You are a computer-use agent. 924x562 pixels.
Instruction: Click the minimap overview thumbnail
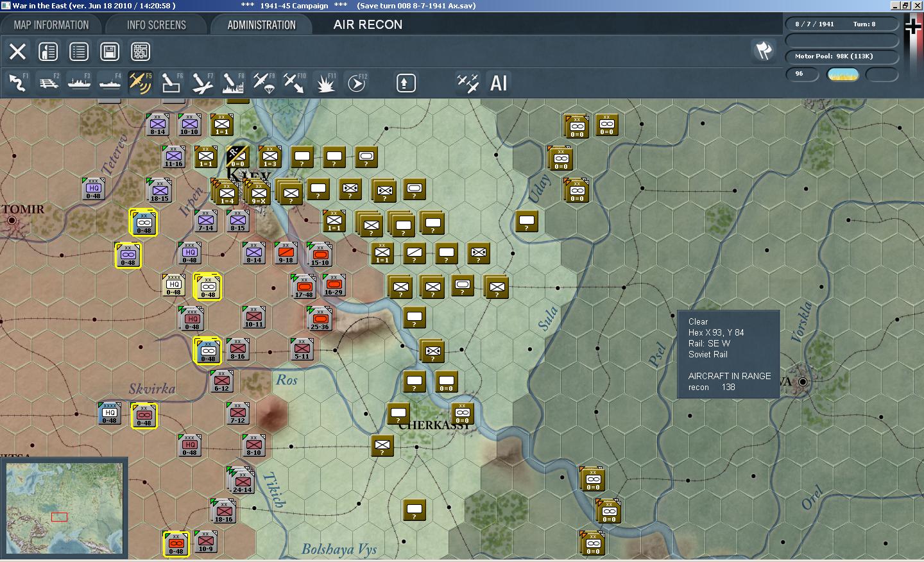tap(64, 509)
